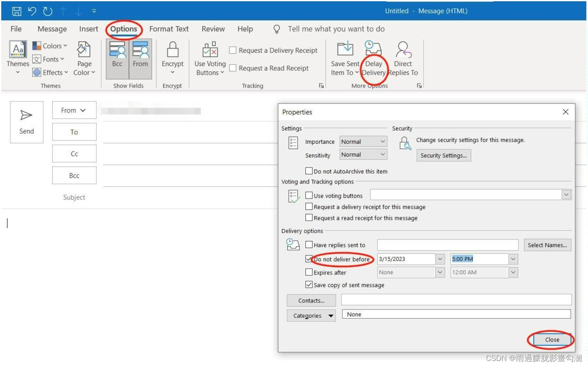The height and width of the screenshot is (366, 588).
Task: Click the Cc button
Action: 74,154
